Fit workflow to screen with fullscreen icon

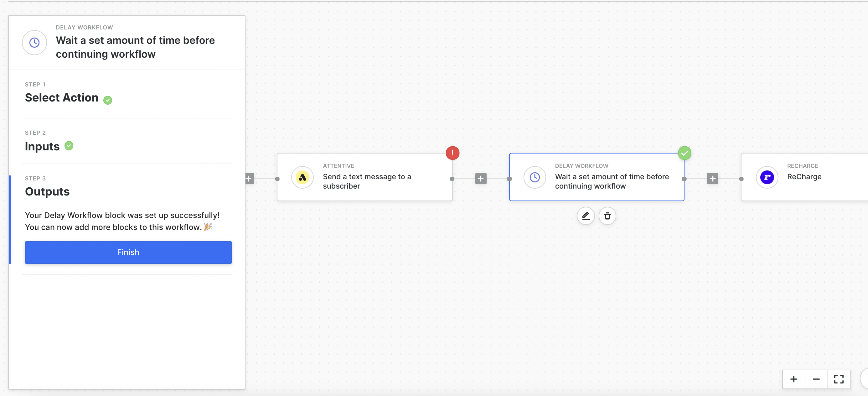tap(838, 379)
